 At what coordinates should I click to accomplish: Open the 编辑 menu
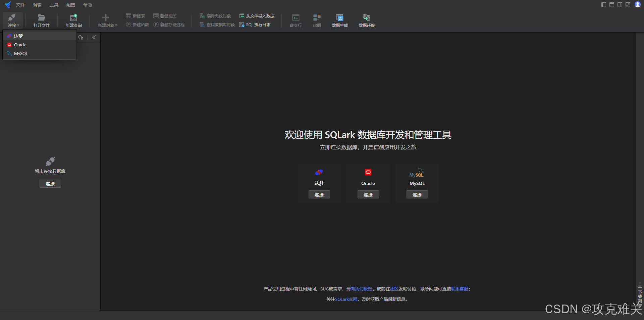[37, 5]
